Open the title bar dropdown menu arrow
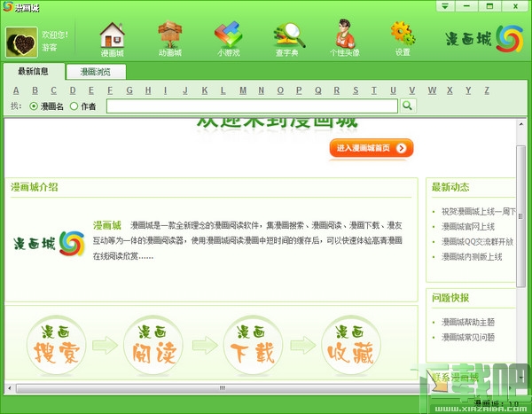The width and height of the screenshot is (532, 414). click(x=445, y=6)
